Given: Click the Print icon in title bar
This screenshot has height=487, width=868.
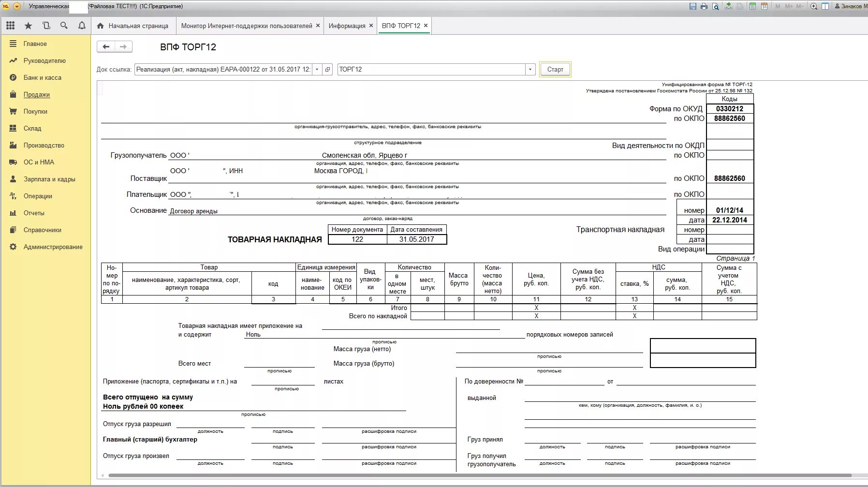Looking at the screenshot, I should click(704, 6).
